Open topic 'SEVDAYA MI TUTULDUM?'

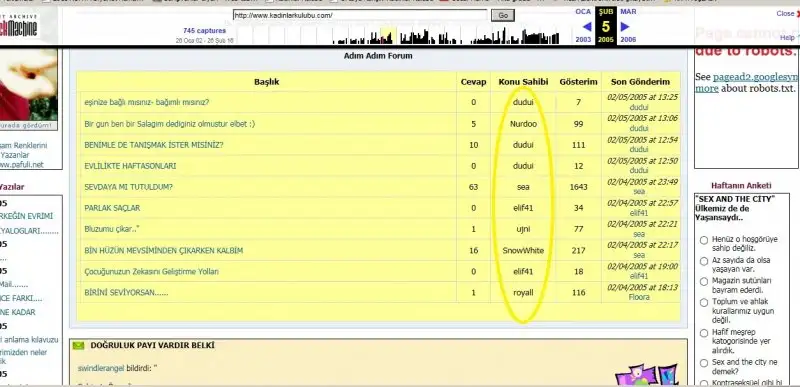(x=128, y=187)
